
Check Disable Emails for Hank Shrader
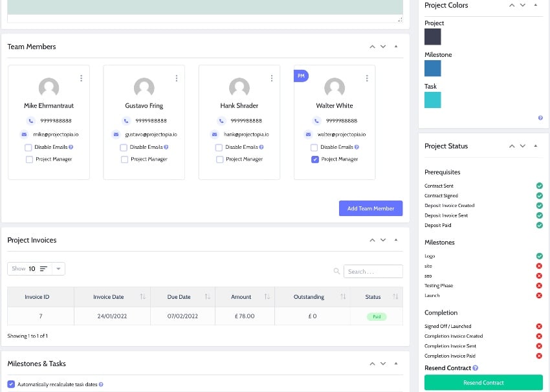coord(218,147)
